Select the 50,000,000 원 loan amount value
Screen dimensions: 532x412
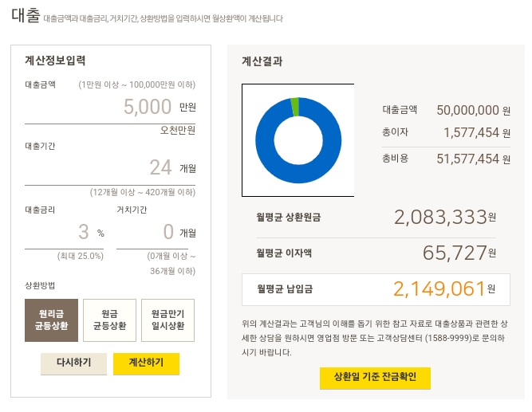click(473, 110)
